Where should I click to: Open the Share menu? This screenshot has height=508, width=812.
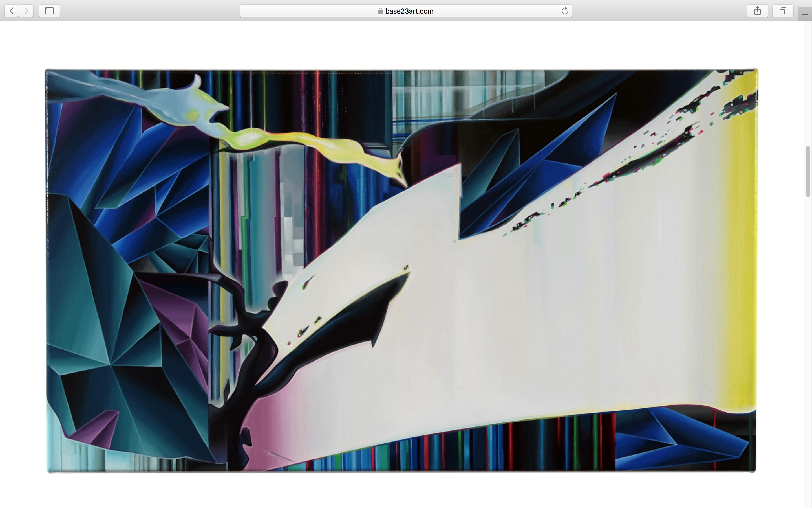pos(757,11)
